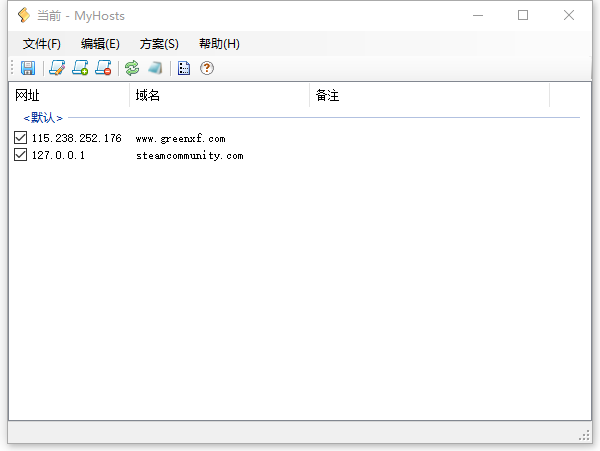This screenshot has height=451, width=600.
Task: Select the 115.238.252.176 address text
Action: 77,138
